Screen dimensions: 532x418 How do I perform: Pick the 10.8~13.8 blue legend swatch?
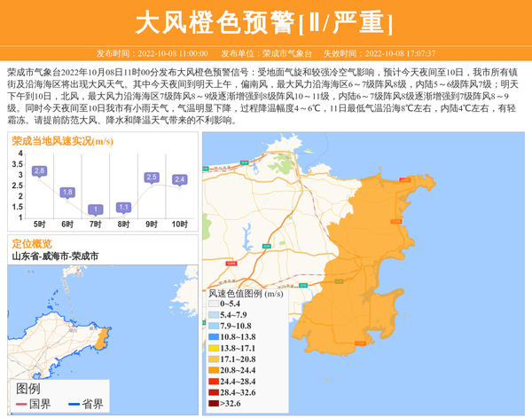point(214,337)
